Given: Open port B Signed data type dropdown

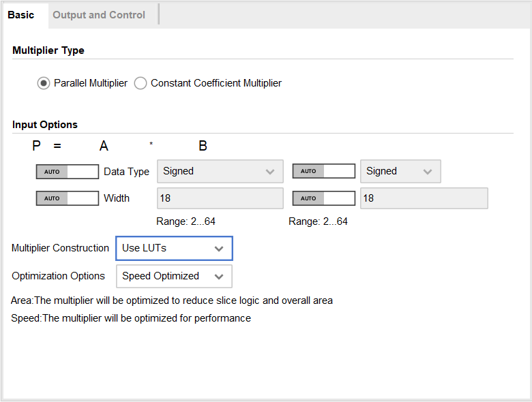Looking at the screenshot, I should [400, 171].
